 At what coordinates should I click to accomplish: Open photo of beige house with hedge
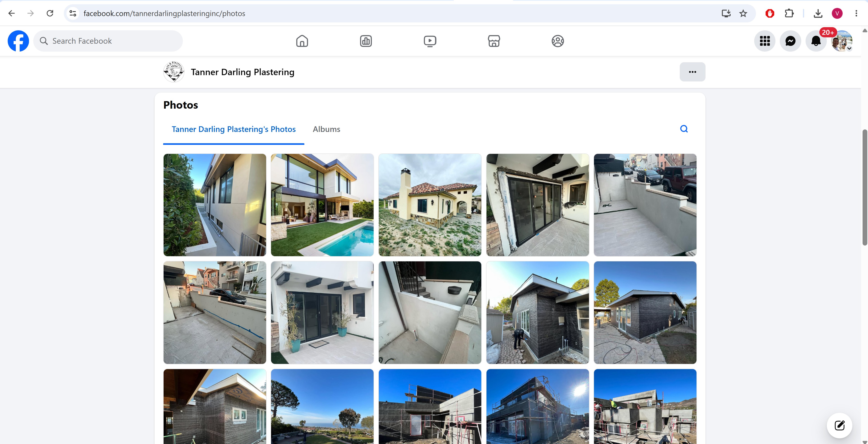215,205
